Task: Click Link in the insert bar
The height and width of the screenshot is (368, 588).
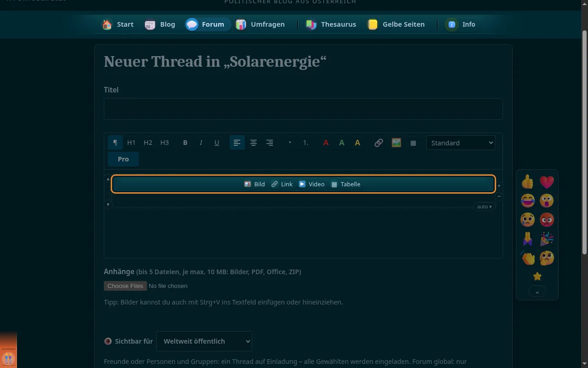Action: point(282,184)
